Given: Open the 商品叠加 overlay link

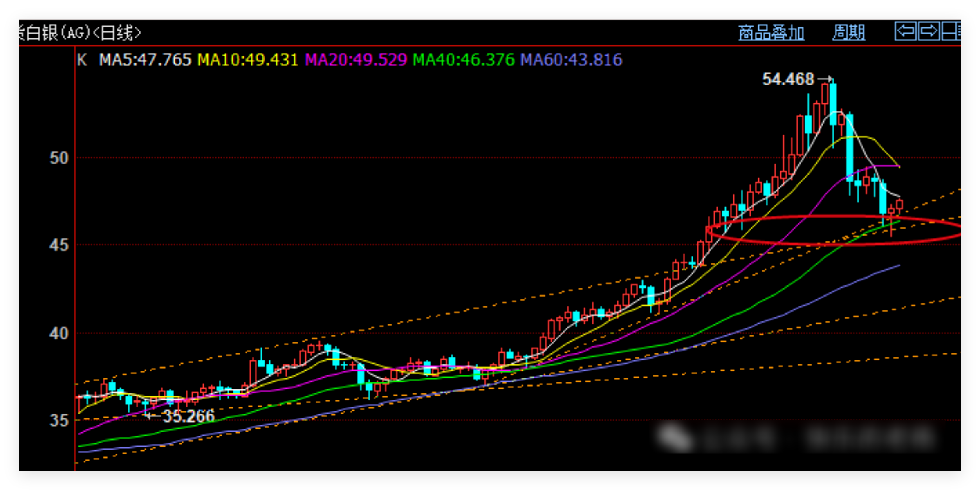Looking at the screenshot, I should click(x=771, y=32).
